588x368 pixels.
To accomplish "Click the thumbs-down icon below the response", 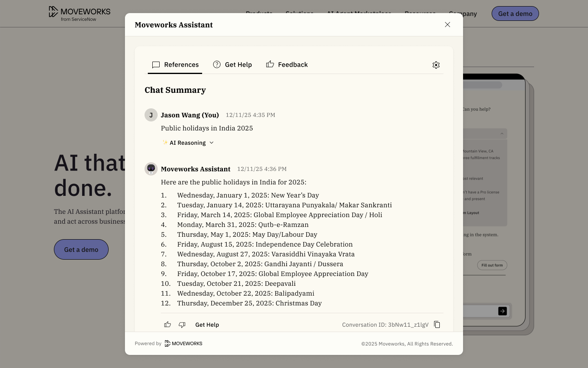I will point(182,325).
